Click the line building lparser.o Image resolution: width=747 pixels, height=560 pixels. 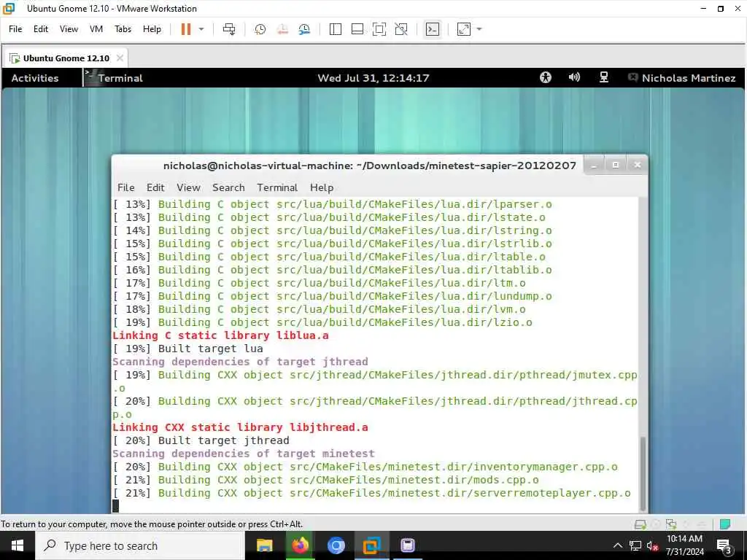[x=332, y=204]
